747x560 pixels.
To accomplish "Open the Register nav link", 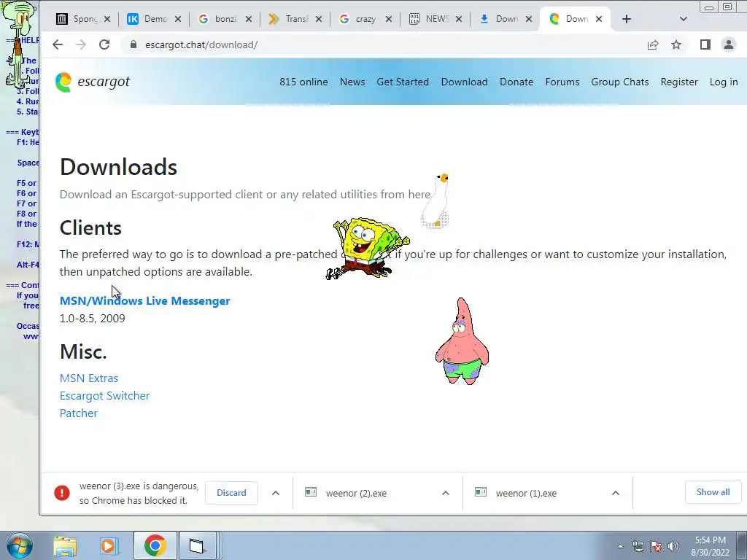I will (x=679, y=82).
